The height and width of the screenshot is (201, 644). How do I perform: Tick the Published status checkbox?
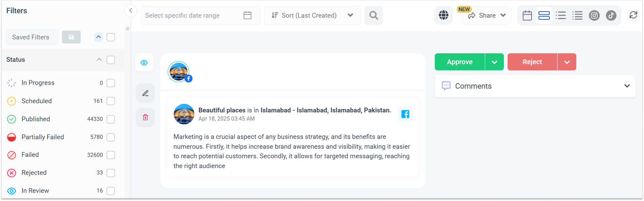[x=111, y=119]
